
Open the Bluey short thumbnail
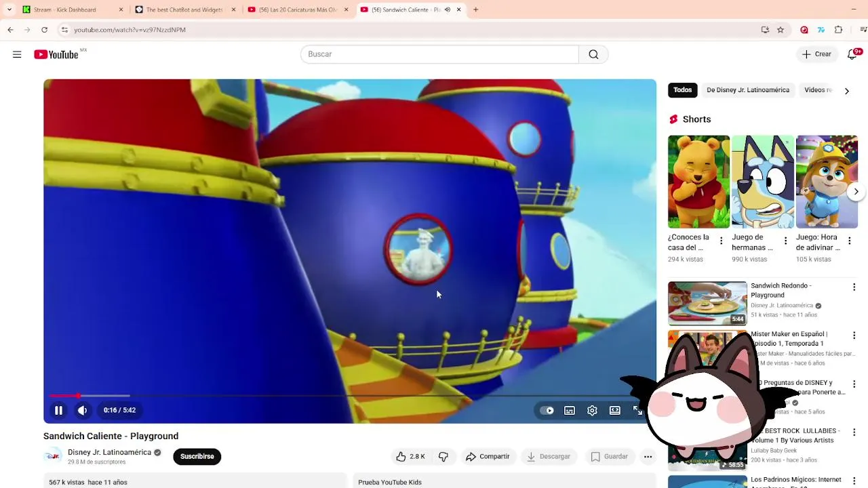763,182
